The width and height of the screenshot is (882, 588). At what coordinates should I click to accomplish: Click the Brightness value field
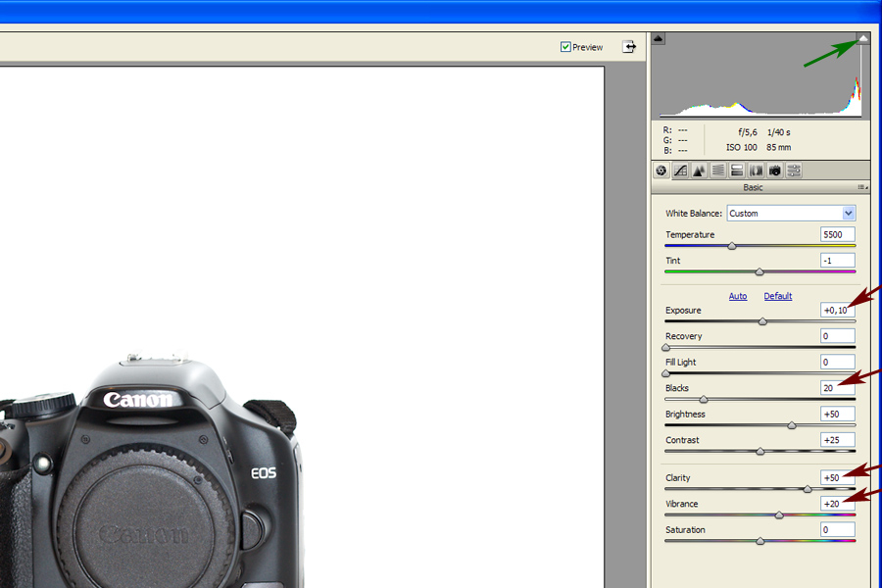838,414
